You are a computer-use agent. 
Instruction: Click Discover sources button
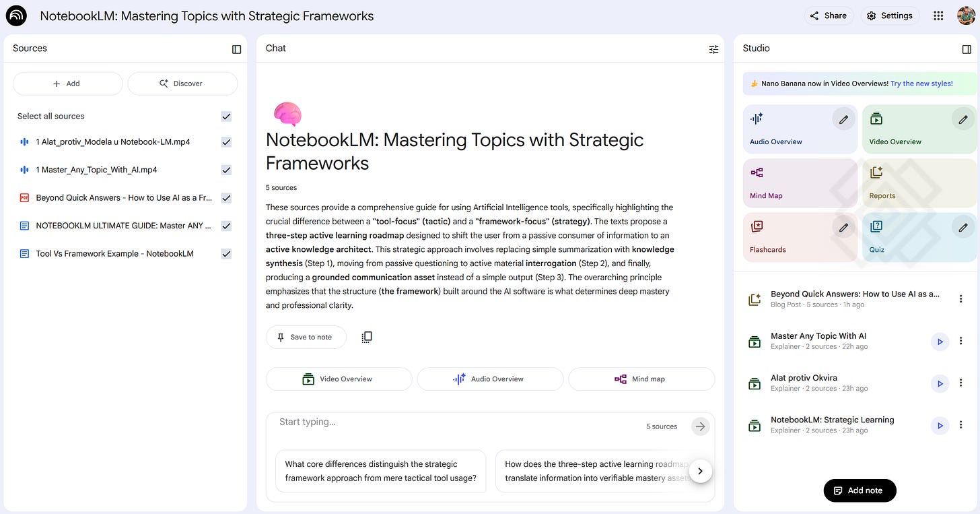click(x=182, y=84)
